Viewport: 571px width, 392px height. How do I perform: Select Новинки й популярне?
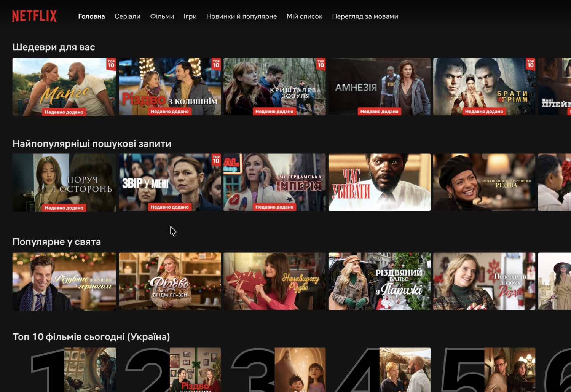[x=241, y=16]
